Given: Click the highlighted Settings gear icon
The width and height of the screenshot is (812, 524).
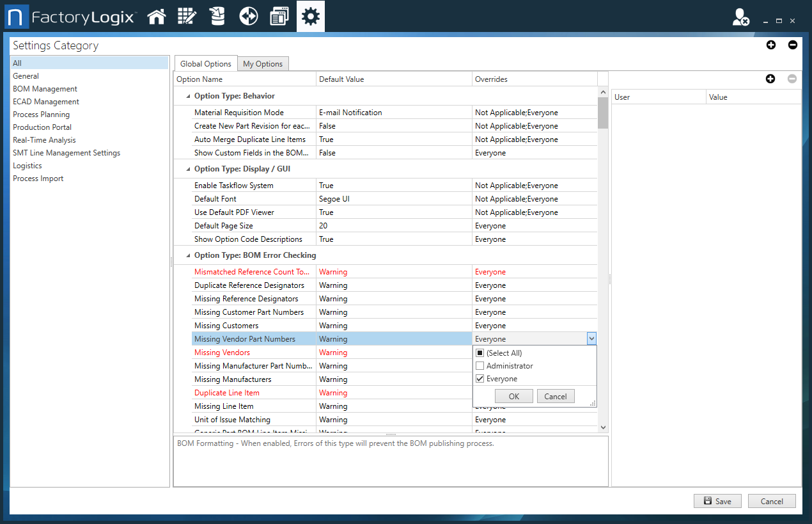Looking at the screenshot, I should [310, 16].
